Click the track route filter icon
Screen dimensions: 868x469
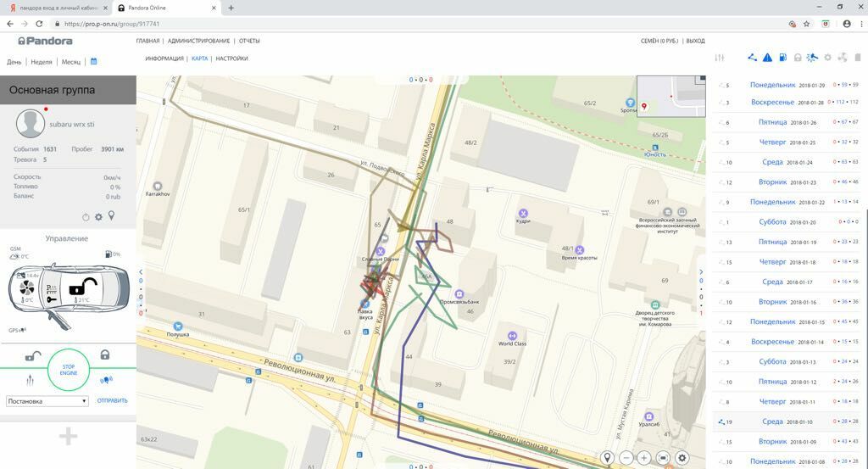(x=752, y=58)
